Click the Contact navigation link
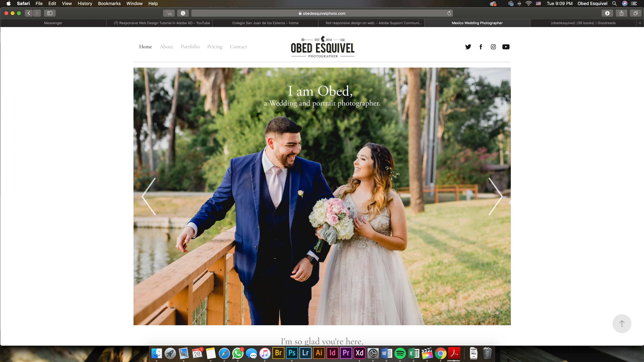The width and height of the screenshot is (644, 362). coord(238,47)
